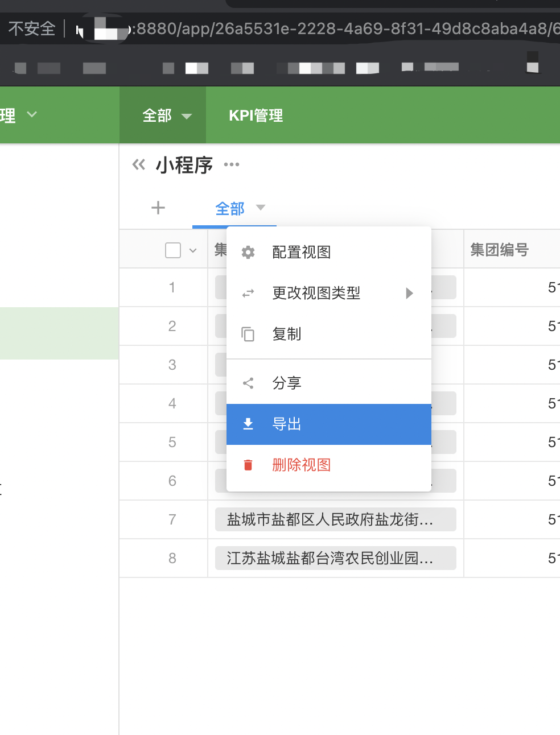Open record 江苏盐城盐都台湾农民创业园
560x735 pixels.
pyautogui.click(x=330, y=558)
